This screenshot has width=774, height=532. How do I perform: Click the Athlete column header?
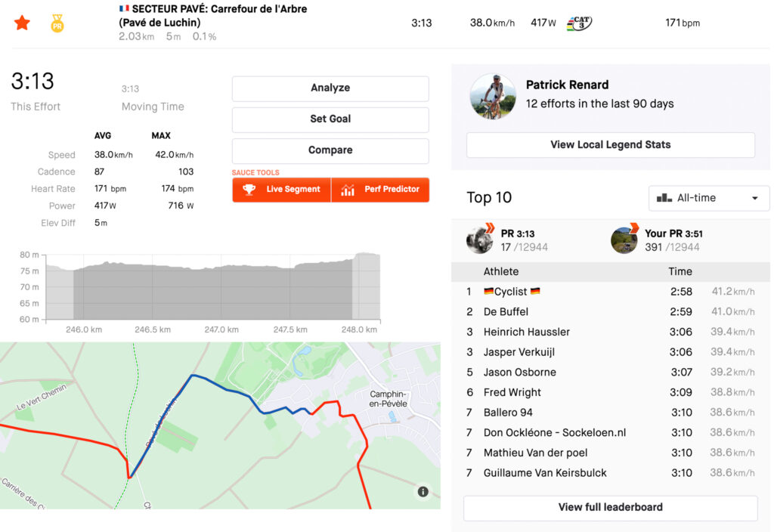(x=501, y=272)
